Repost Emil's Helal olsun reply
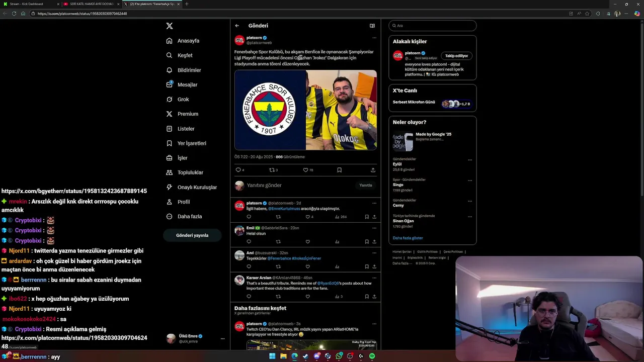This screenshot has width=644, height=362. click(x=278, y=242)
